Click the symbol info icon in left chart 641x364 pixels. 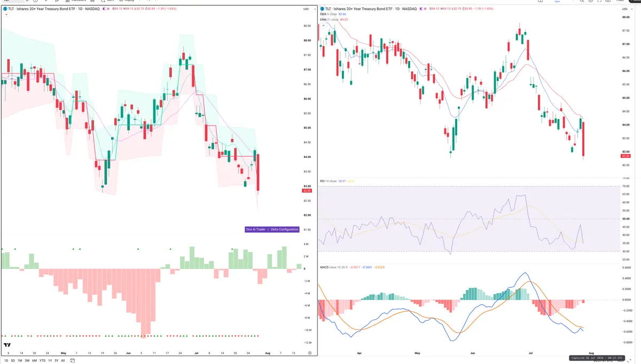click(5, 9)
